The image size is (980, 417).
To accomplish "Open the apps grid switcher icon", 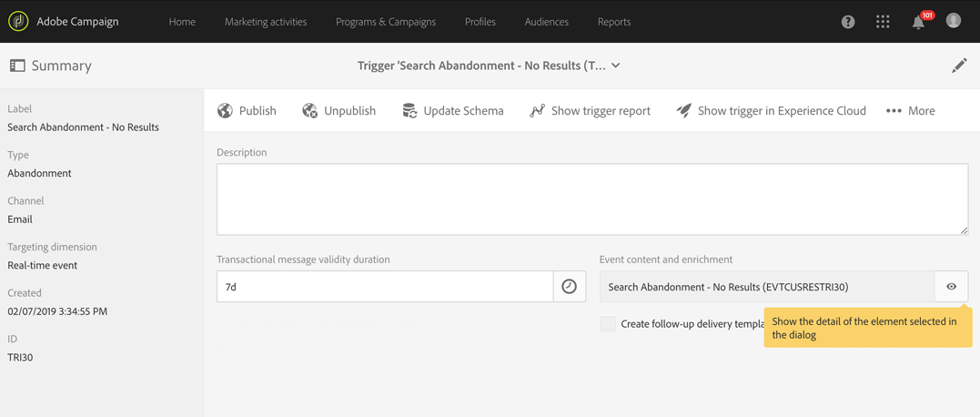I will pos(883,22).
